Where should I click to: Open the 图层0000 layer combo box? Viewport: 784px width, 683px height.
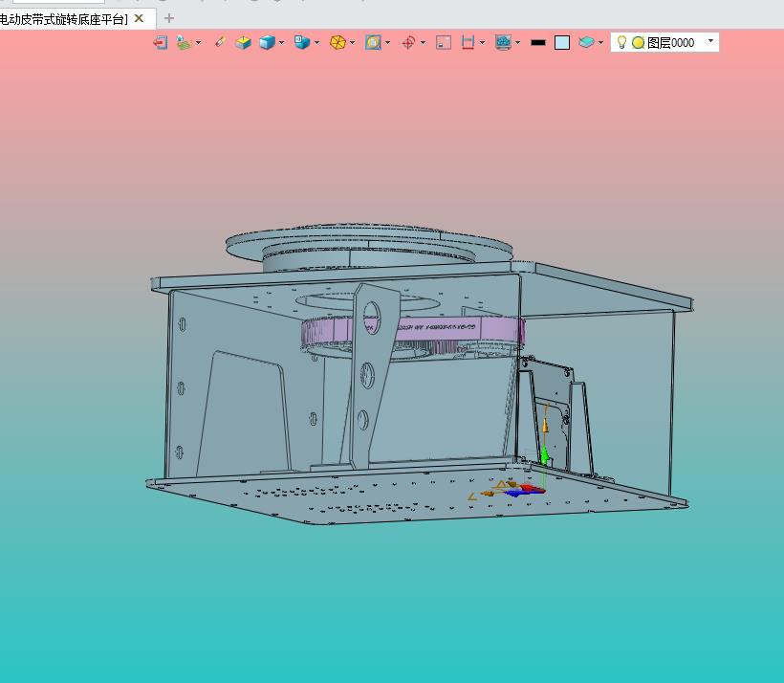coord(664,42)
